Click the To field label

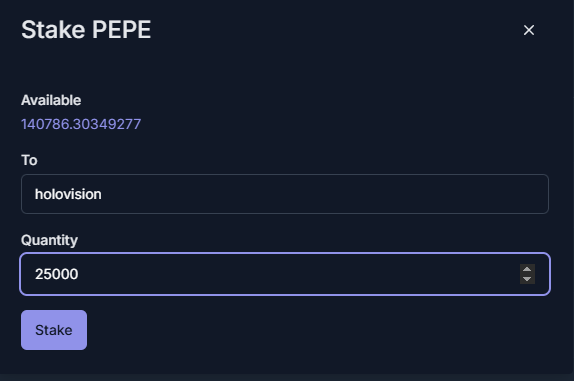coord(29,160)
